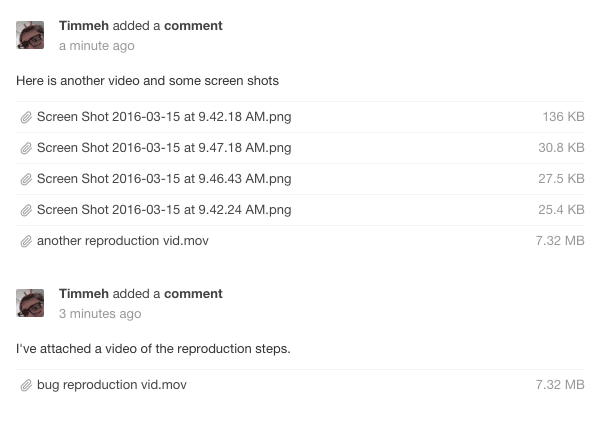Click paperclip icon beside 9.42.18 AM screenshot
The width and height of the screenshot is (614, 423).
[x=26, y=118]
